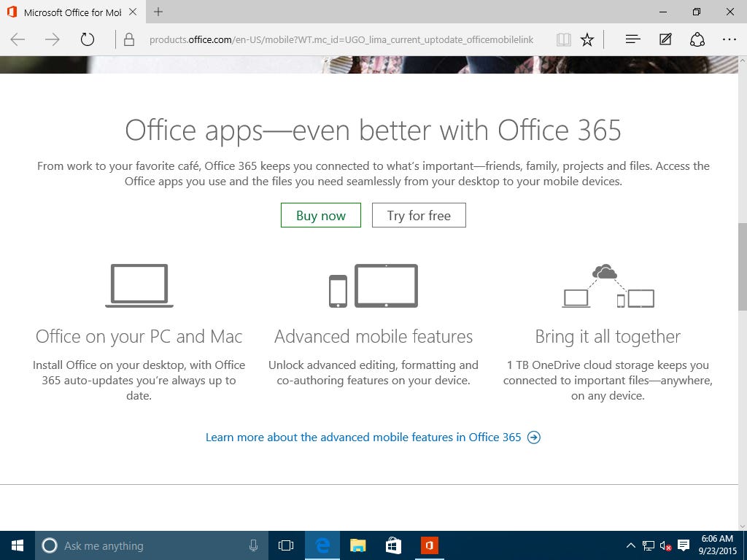The height and width of the screenshot is (560, 747).
Task: Start a Web Note on this page
Action: 665,39
